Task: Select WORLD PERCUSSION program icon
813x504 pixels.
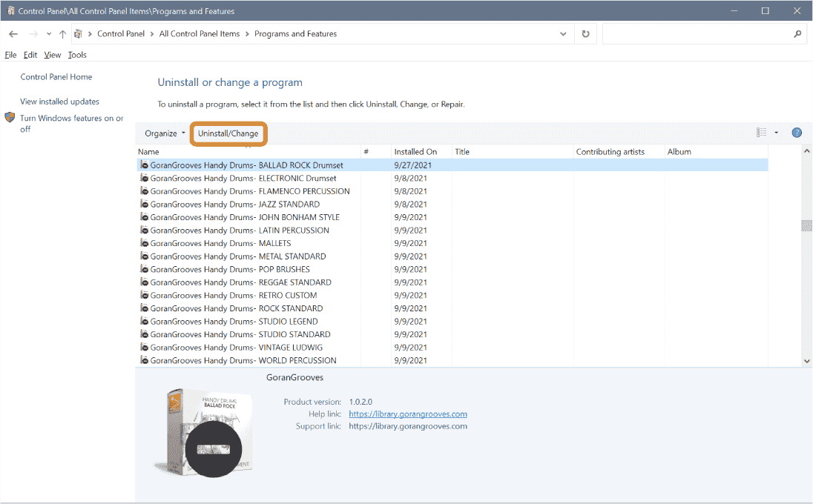Action: (144, 360)
